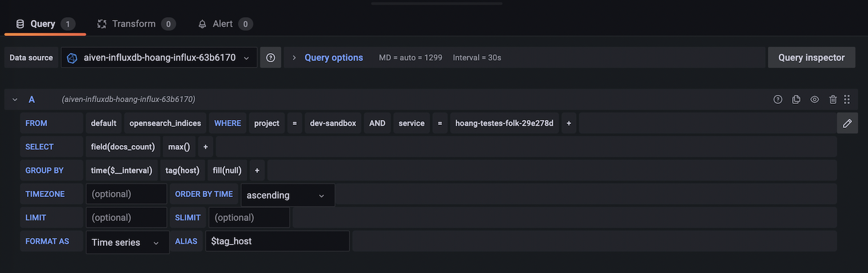Toggle raw query editor pencil icon

pos(847,123)
